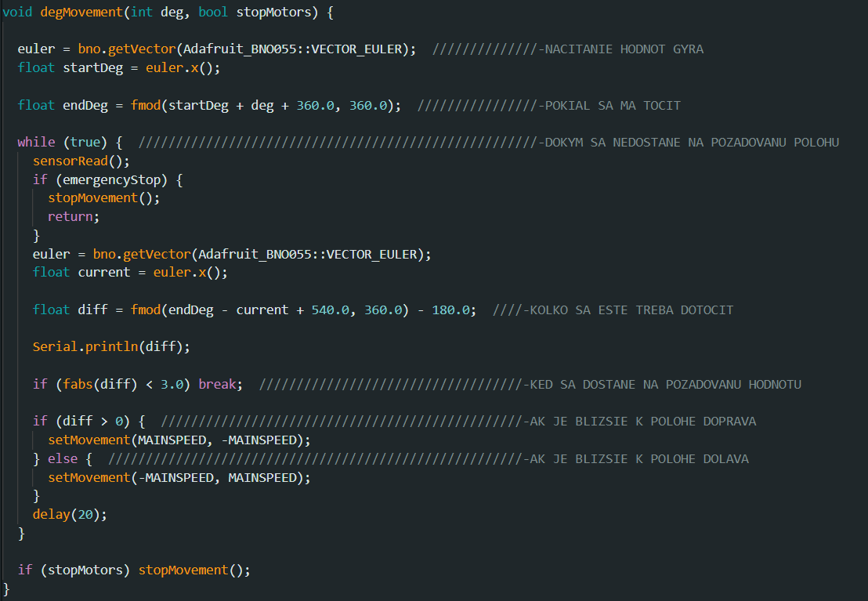Click 'stopMovement();' inside the emergencyStop block
Screen dimensions: 868x601
pos(104,197)
